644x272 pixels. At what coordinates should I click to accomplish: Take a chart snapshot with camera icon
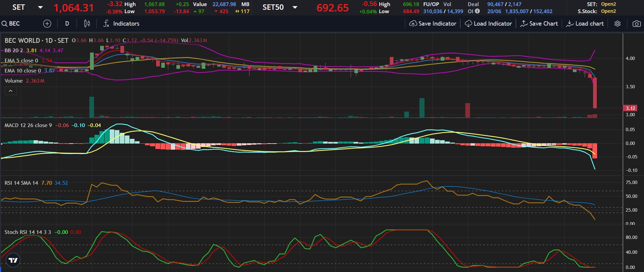(637, 24)
